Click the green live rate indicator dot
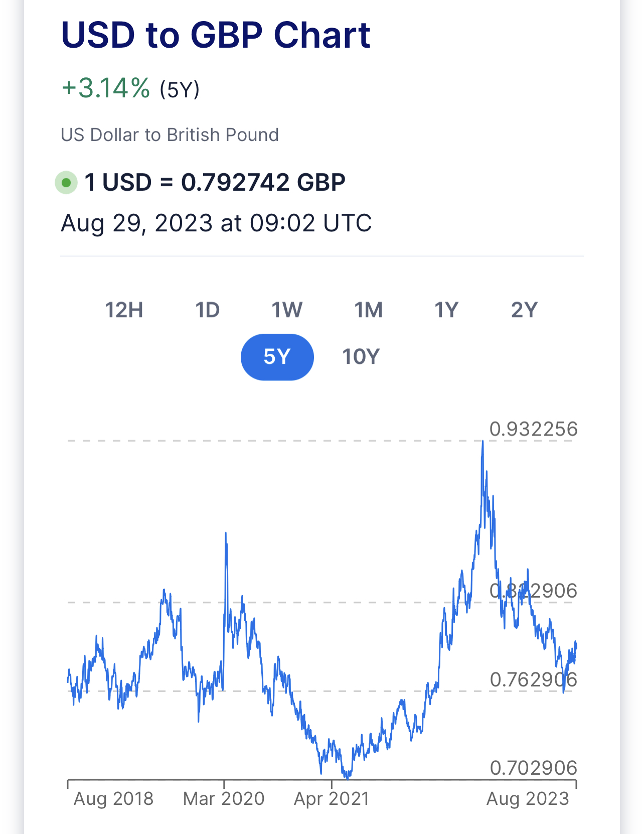The image size is (644, 834). [66, 183]
